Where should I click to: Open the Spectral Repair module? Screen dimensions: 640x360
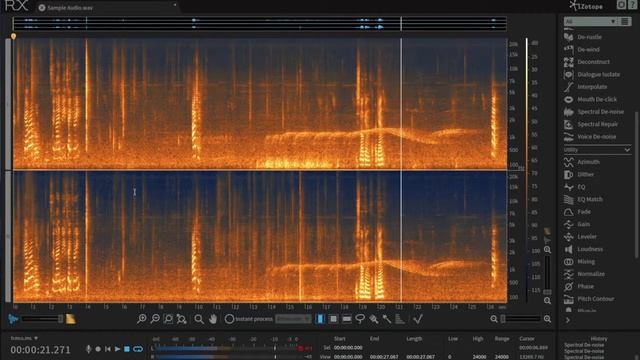pyautogui.click(x=591, y=124)
